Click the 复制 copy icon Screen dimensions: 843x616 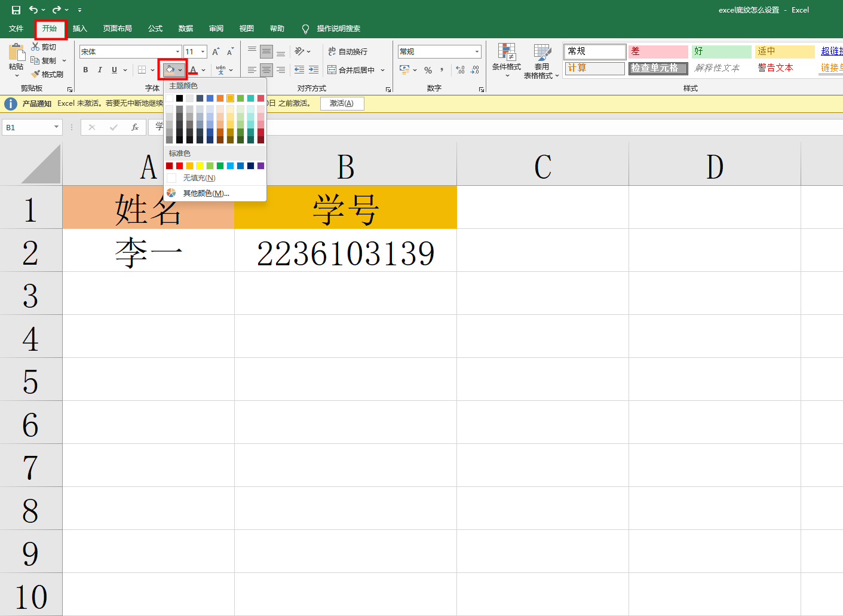(35, 60)
